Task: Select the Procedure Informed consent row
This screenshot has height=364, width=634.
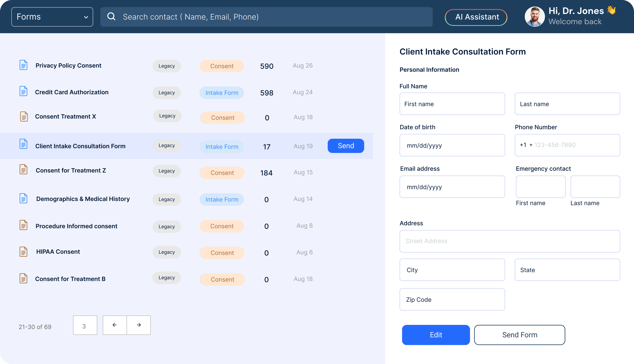Action: tap(76, 226)
